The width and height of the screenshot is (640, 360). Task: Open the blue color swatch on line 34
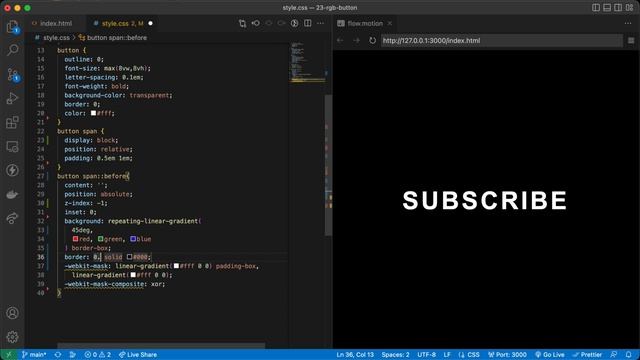click(x=133, y=239)
